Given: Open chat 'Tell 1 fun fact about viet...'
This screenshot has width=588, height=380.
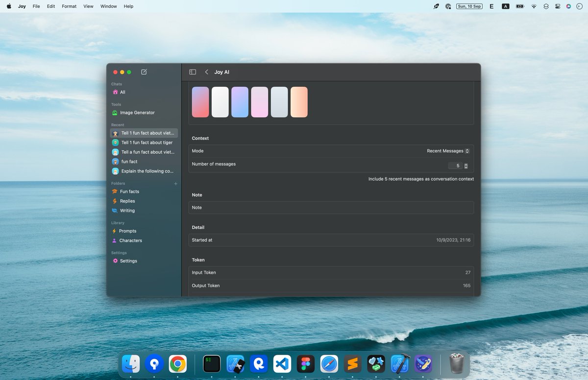Looking at the screenshot, I should [x=144, y=133].
